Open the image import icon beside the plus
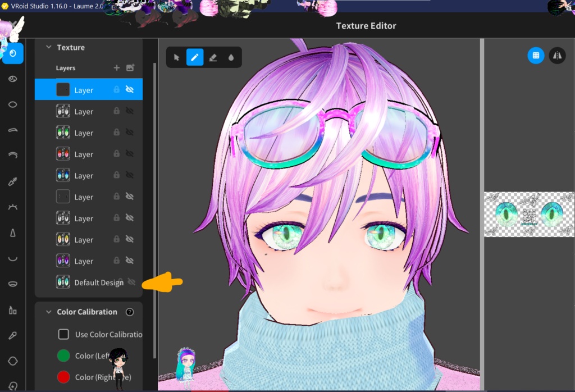This screenshot has height=392, width=575. tap(129, 67)
